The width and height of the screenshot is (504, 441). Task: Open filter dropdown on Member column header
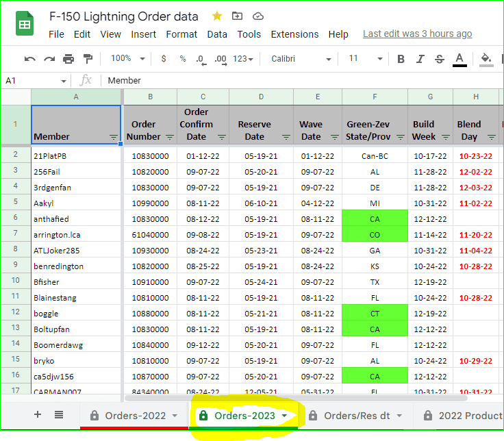pos(114,138)
